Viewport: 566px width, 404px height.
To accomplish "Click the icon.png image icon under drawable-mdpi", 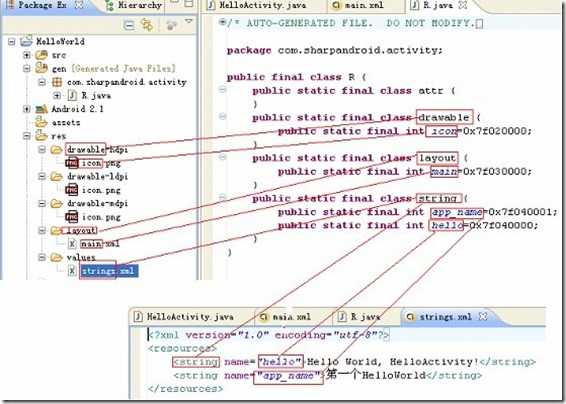I will tap(72, 217).
